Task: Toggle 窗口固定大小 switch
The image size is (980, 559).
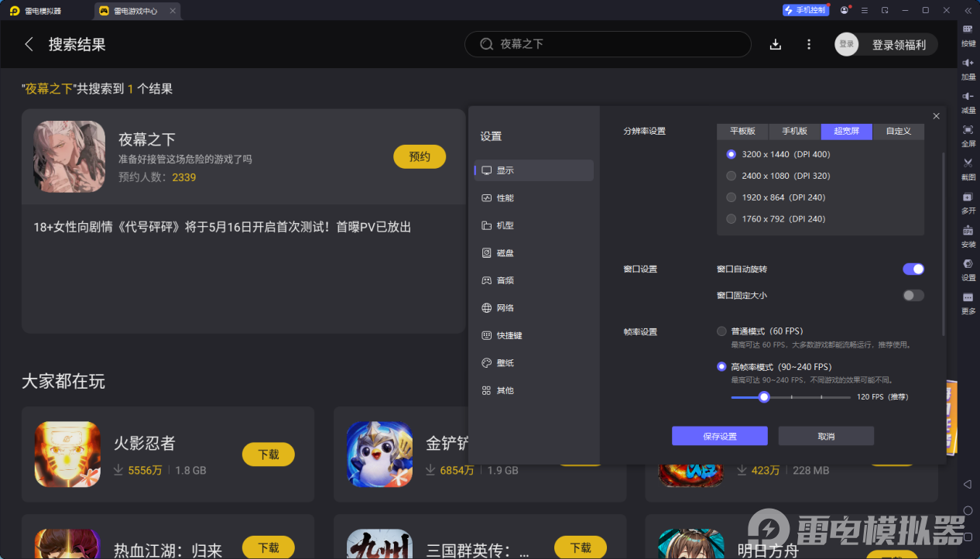Action: click(x=913, y=295)
